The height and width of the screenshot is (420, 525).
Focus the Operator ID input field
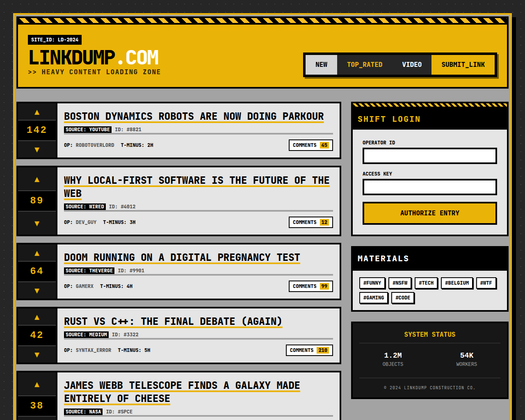coord(429,156)
